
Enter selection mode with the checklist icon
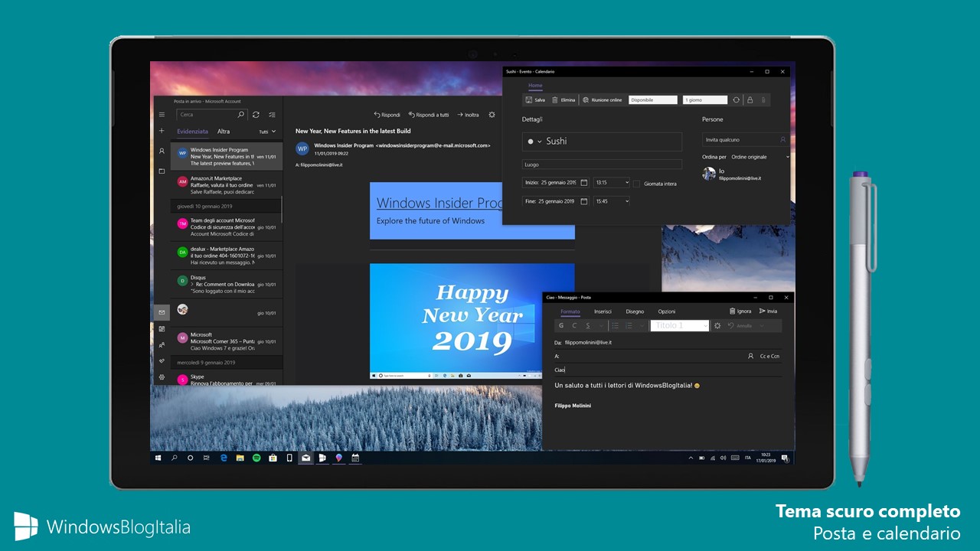(x=272, y=115)
